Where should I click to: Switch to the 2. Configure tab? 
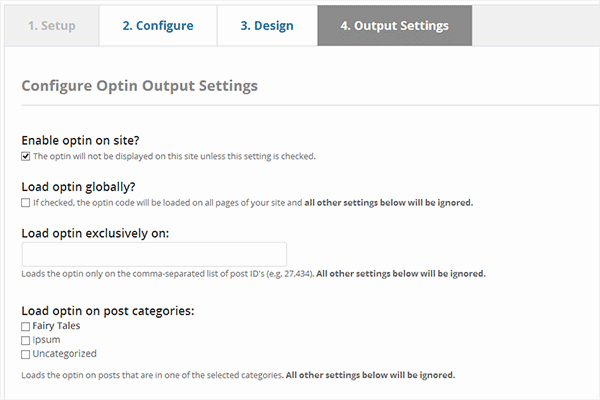pos(158,26)
